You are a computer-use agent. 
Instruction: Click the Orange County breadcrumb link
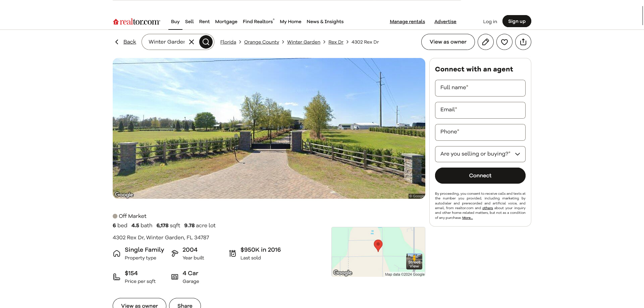click(x=261, y=42)
